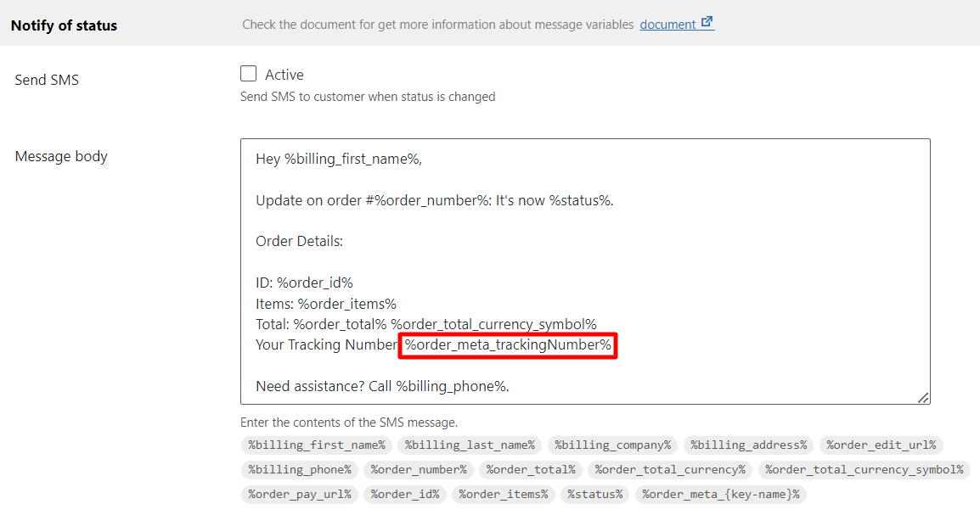Click the %order_pay_url% variable chip

pyautogui.click(x=300, y=494)
